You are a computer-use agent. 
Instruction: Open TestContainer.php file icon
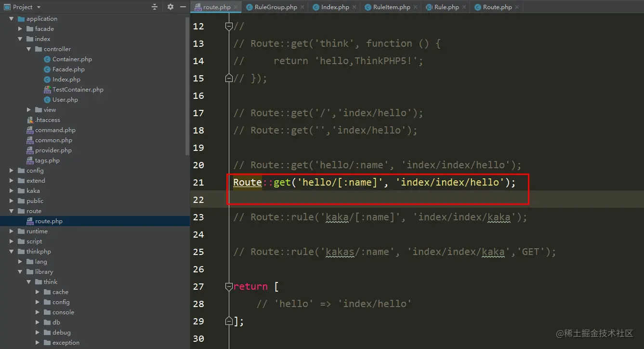tap(47, 90)
